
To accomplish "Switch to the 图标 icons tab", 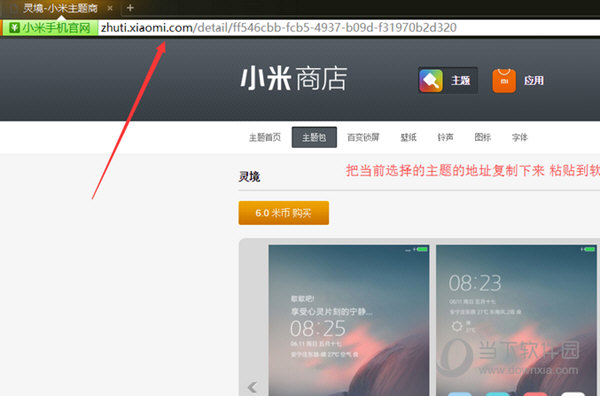I will [483, 137].
